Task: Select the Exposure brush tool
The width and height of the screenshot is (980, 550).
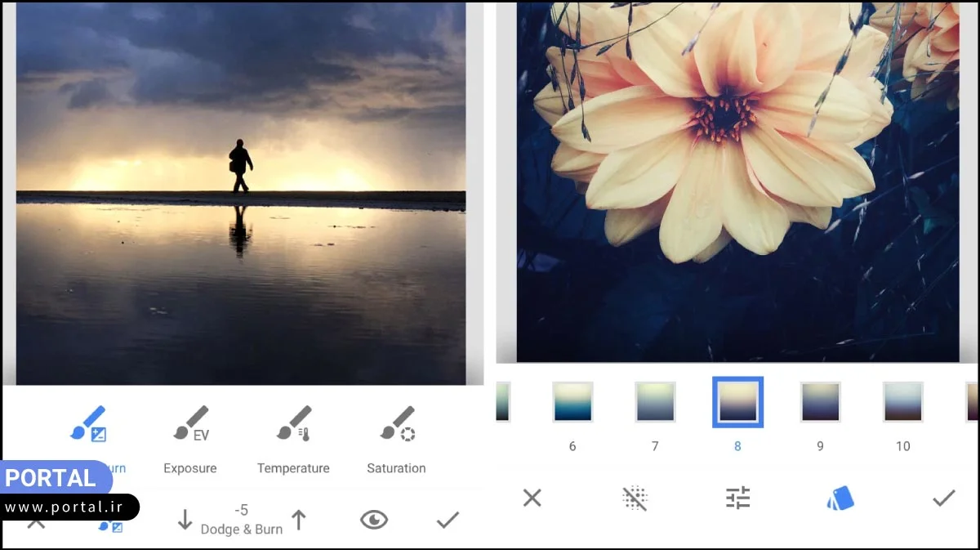Action: (189, 425)
